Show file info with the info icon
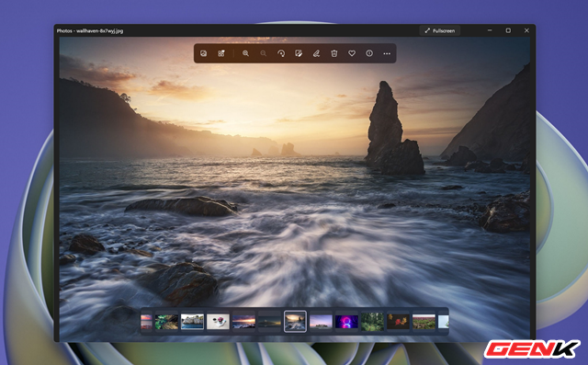The height and width of the screenshot is (365, 588). pyautogui.click(x=369, y=53)
